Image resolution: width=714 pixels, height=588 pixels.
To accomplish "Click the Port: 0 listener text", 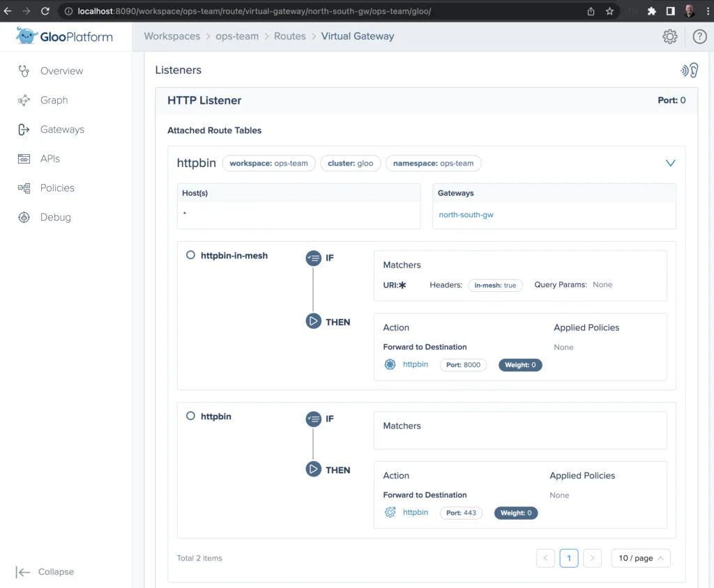I will (671, 100).
